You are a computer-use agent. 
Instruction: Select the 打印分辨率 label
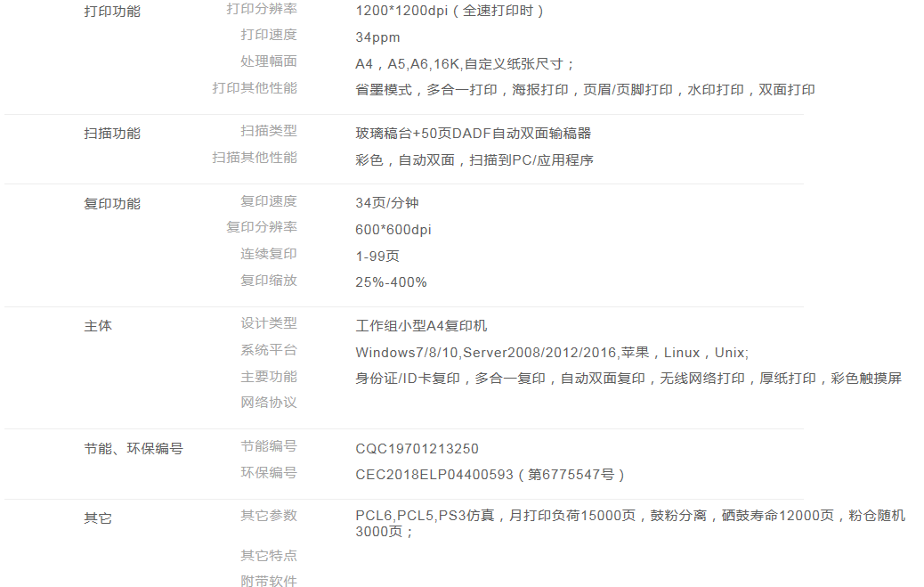point(261,9)
